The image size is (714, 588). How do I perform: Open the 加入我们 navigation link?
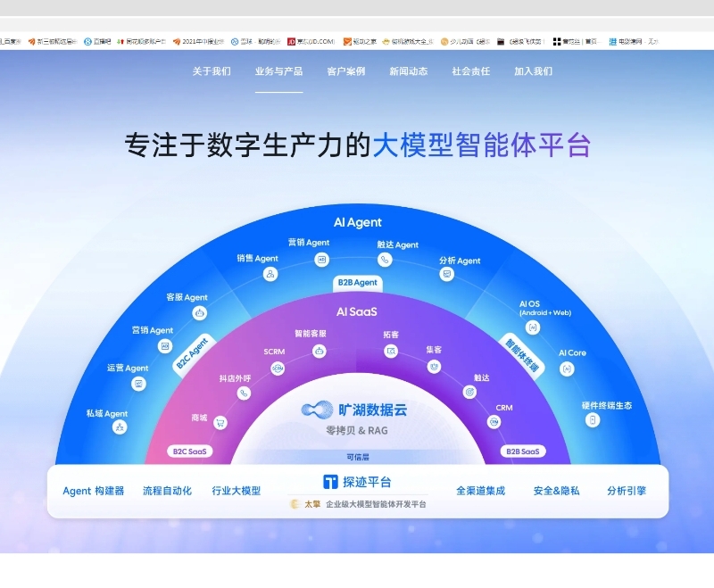(533, 71)
